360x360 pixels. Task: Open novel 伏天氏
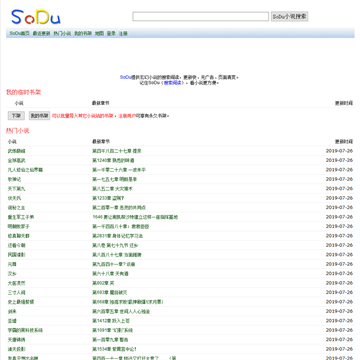pyautogui.click(x=15, y=198)
